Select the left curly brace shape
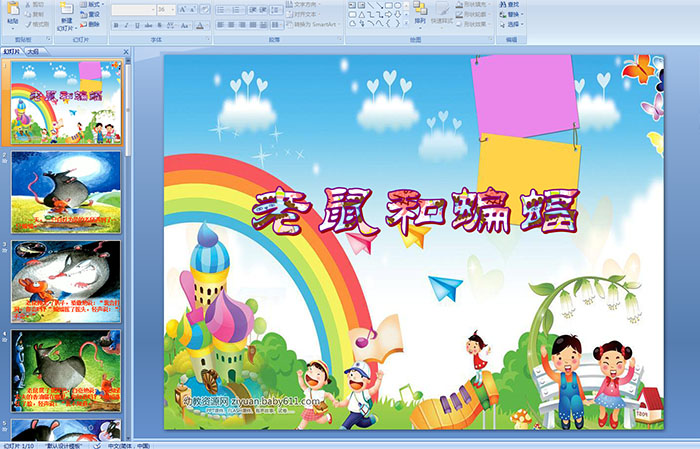The width and height of the screenshot is (700, 449). (388, 23)
